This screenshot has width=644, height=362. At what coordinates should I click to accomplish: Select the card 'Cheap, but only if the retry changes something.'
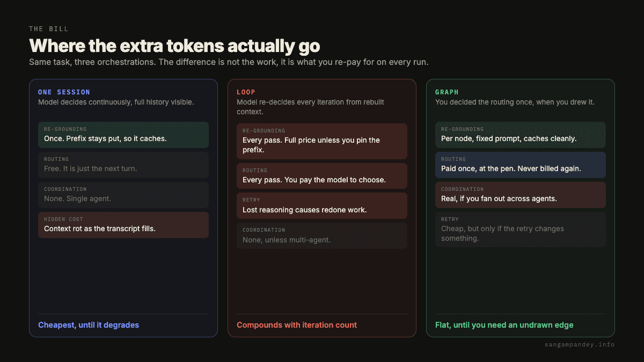(521, 230)
